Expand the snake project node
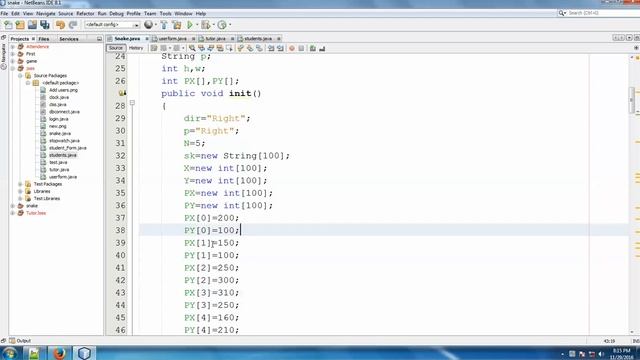Image resolution: width=640 pixels, height=360 pixels. [x=13, y=206]
